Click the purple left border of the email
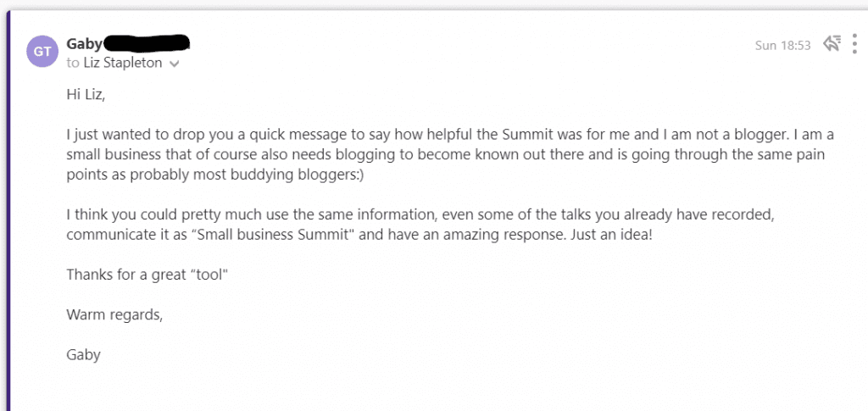This screenshot has width=868, height=411. click(x=8, y=212)
